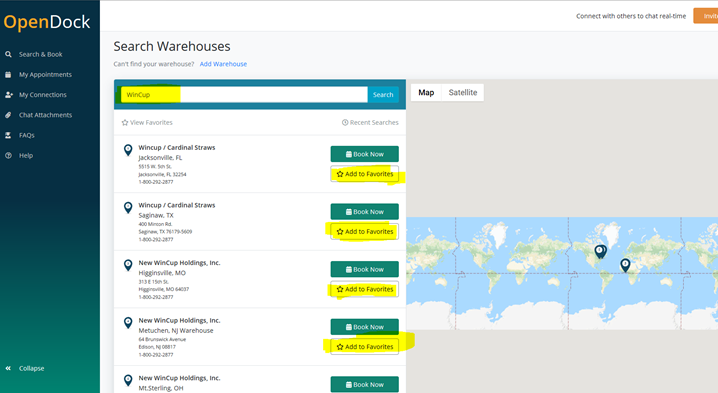The height and width of the screenshot is (393, 718).
Task: Click 'Jacksonville, FL 32254' address line
Action: click(162, 175)
